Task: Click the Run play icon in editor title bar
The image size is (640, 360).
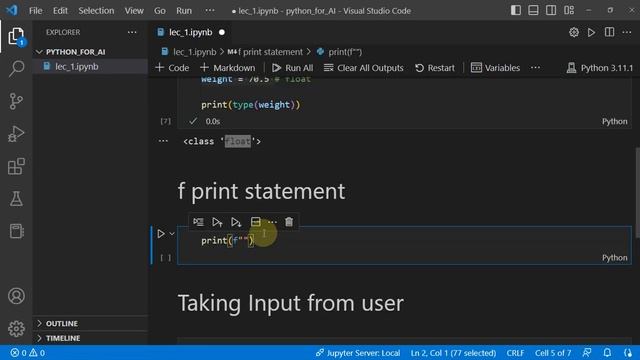Action: click(x=591, y=32)
